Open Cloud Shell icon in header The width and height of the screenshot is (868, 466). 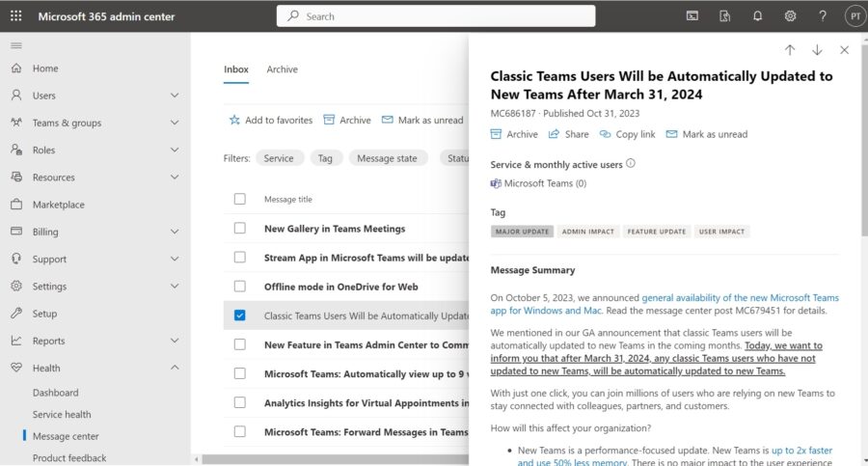click(x=692, y=16)
